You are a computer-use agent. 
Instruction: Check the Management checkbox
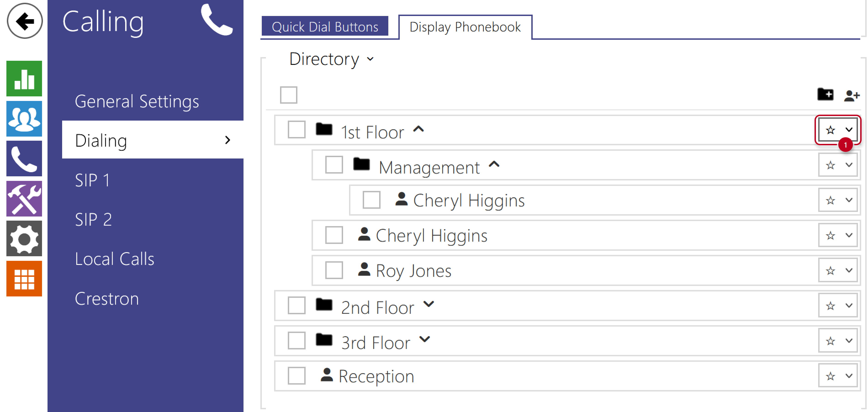(x=334, y=165)
